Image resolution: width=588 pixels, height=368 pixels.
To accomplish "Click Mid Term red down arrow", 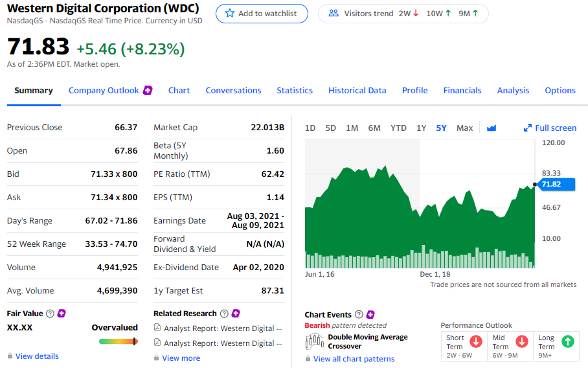I will click(x=522, y=341).
